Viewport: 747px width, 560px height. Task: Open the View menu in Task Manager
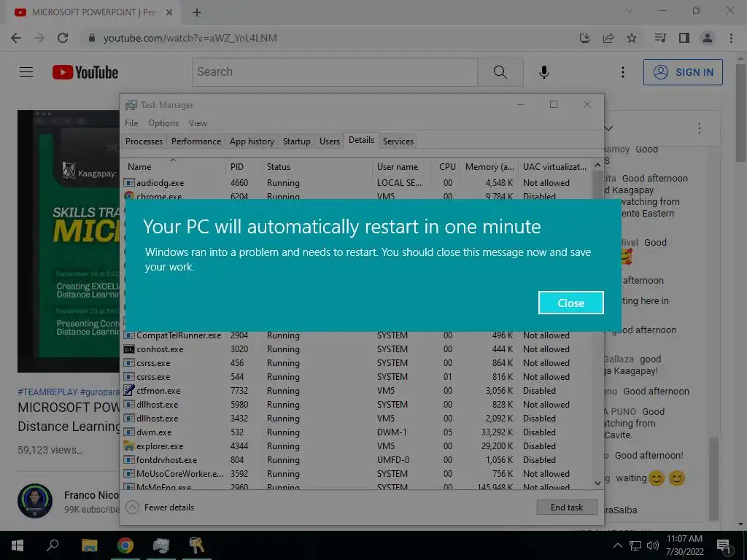(x=198, y=123)
